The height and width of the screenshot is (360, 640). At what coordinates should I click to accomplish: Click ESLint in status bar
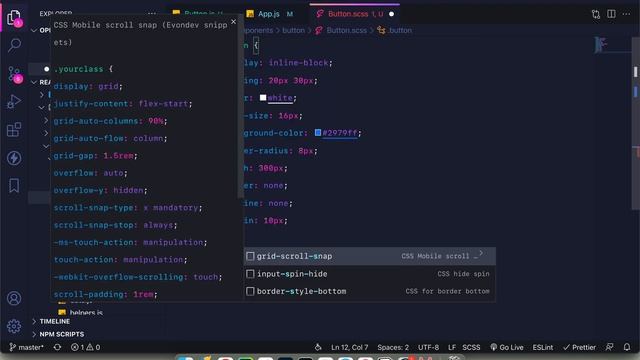[x=542, y=347]
